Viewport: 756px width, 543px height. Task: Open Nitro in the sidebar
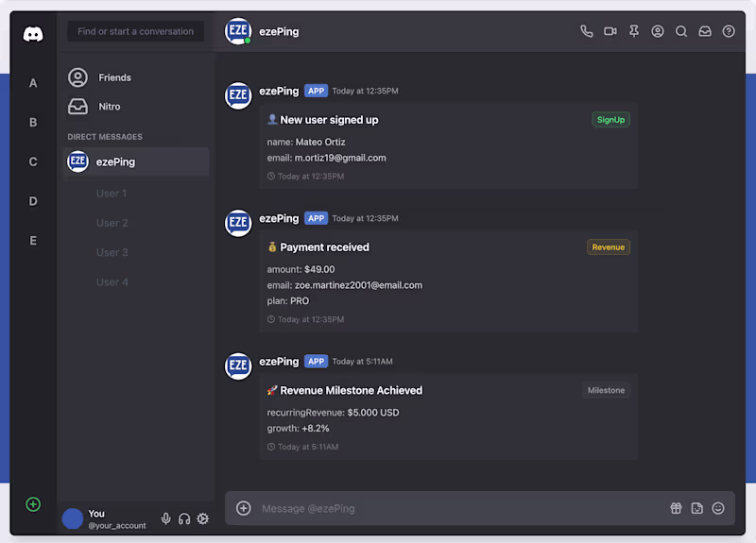pyautogui.click(x=110, y=107)
